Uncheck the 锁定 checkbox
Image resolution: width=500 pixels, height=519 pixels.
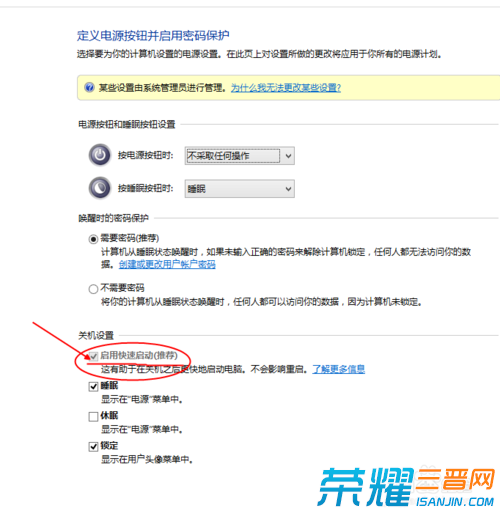93,446
